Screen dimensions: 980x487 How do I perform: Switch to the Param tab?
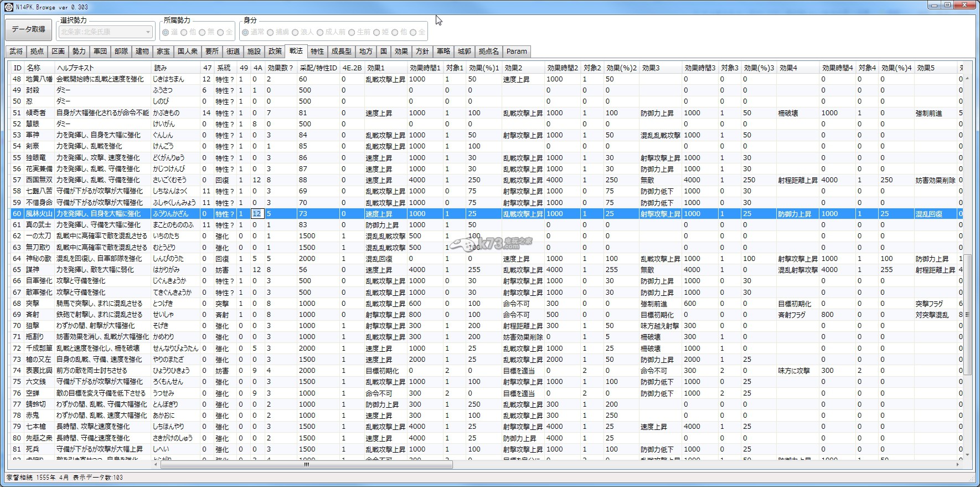click(517, 52)
